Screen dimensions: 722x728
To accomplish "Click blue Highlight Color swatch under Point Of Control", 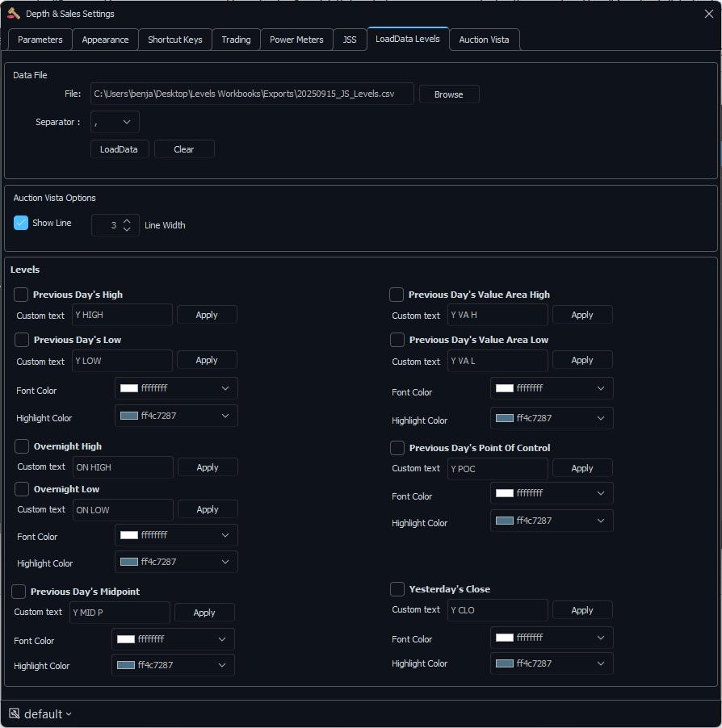I will tap(505, 521).
